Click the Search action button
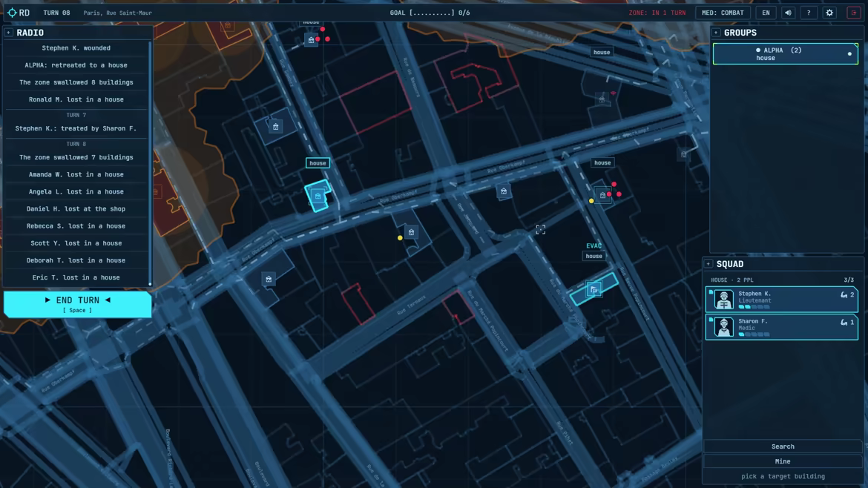This screenshot has width=868, height=488. (x=783, y=446)
